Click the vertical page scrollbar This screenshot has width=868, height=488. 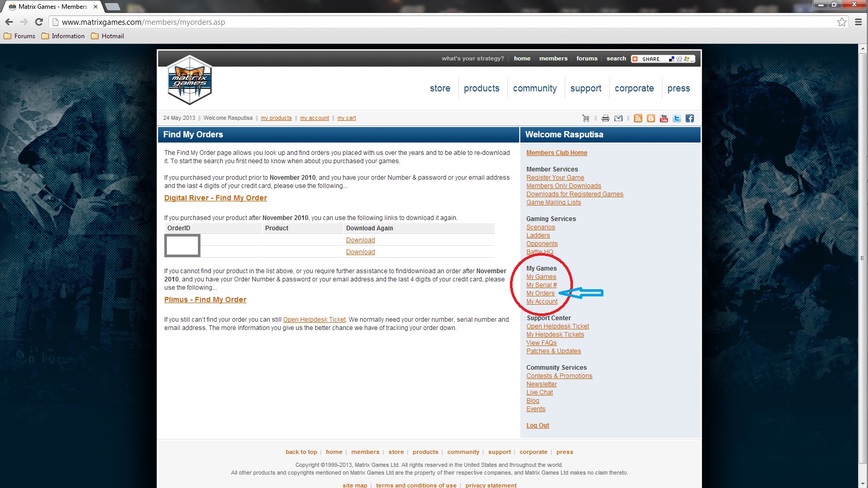click(x=862, y=258)
